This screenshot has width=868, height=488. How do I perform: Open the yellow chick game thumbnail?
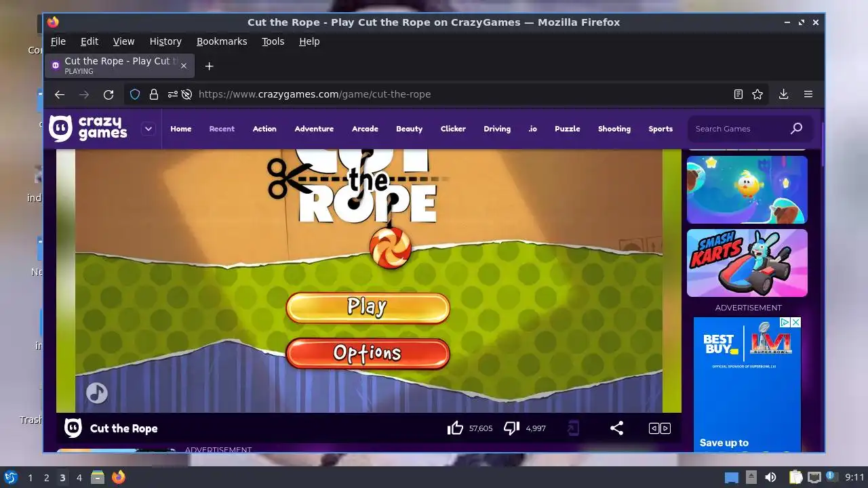click(747, 190)
